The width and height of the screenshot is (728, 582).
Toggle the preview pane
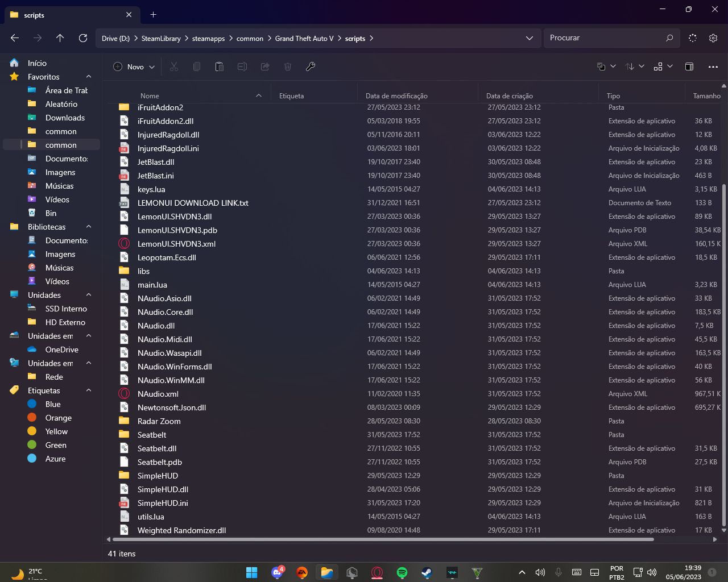point(689,66)
